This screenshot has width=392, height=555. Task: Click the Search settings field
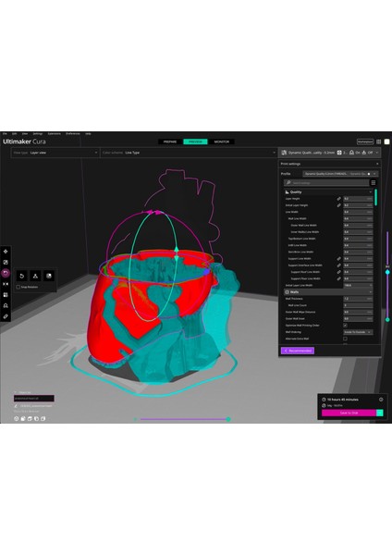pos(326,182)
